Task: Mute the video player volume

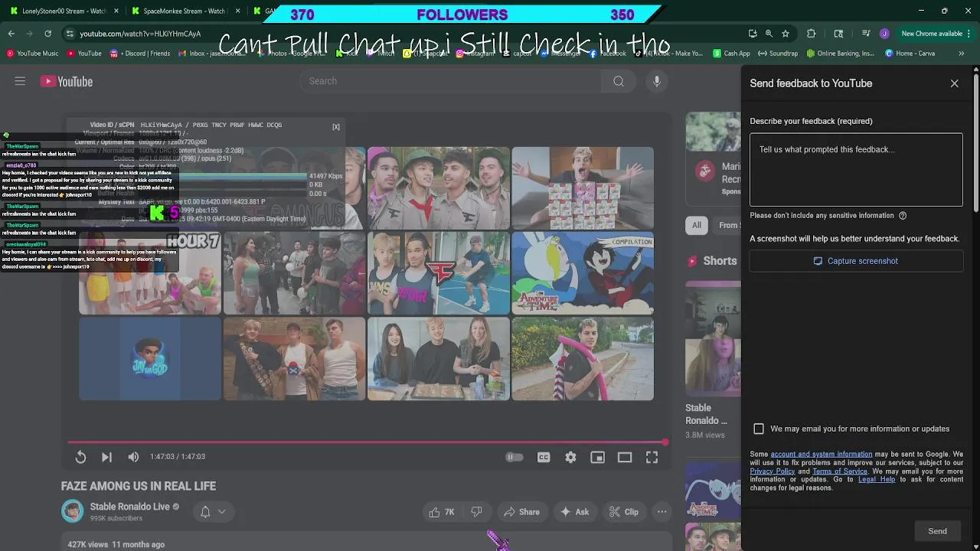Action: tap(133, 457)
